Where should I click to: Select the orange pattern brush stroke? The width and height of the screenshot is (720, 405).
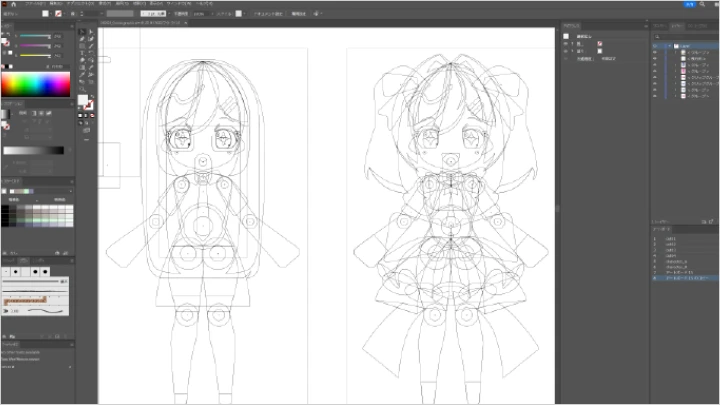[x=25, y=301]
